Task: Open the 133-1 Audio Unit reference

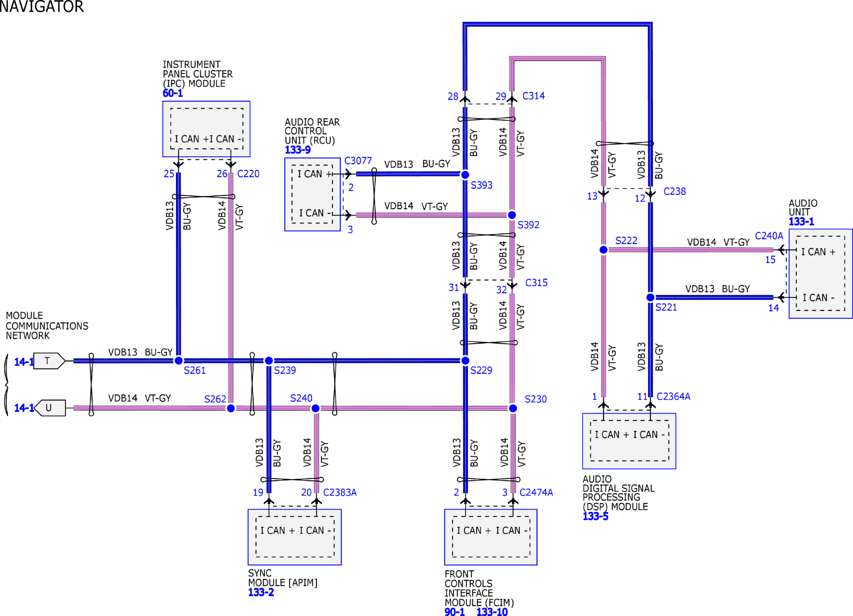Action: pos(801,221)
